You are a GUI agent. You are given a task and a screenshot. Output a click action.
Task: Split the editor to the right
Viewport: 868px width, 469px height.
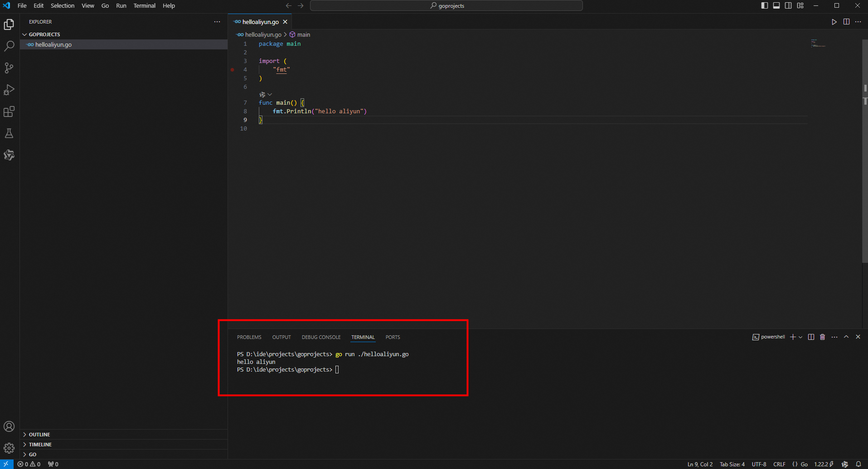coord(846,22)
